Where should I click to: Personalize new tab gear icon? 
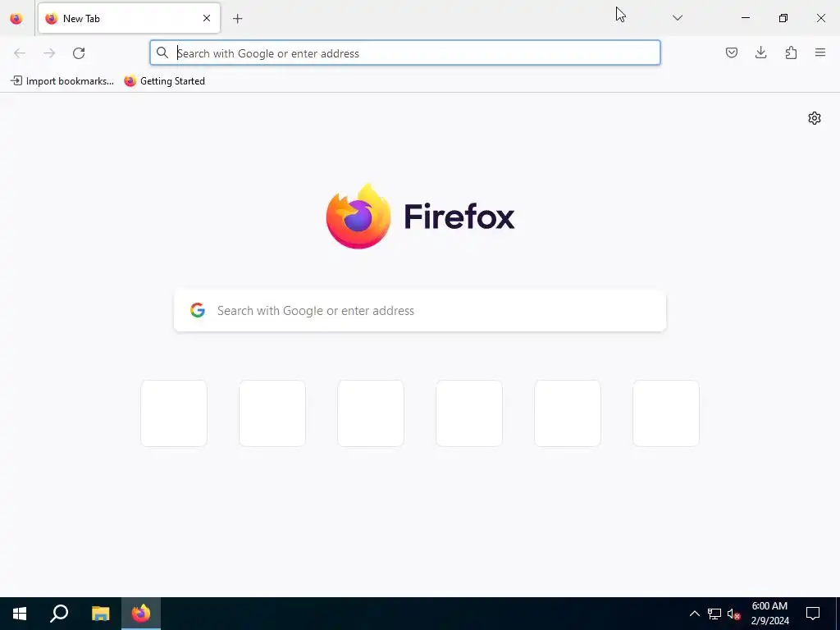(x=815, y=118)
